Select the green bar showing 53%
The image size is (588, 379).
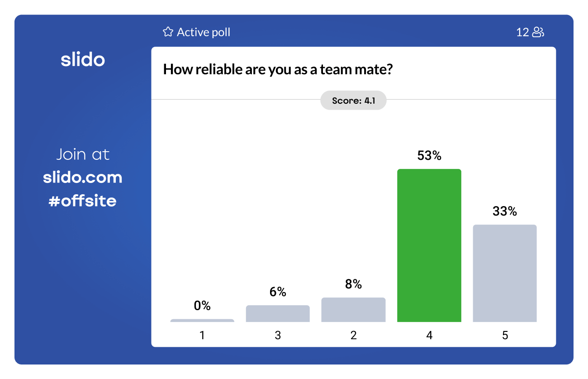click(x=429, y=245)
